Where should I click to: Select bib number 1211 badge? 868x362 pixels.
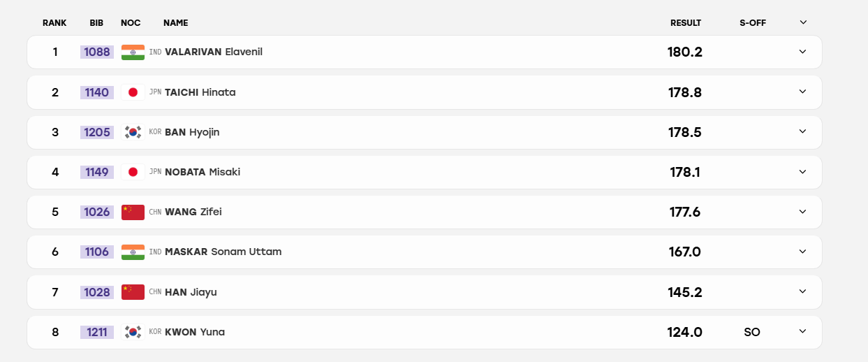pos(97,332)
